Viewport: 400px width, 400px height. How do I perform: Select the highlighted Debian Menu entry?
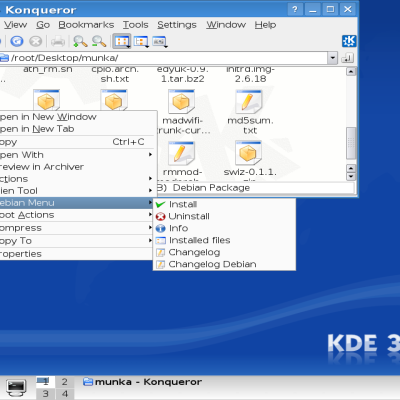tap(76, 203)
